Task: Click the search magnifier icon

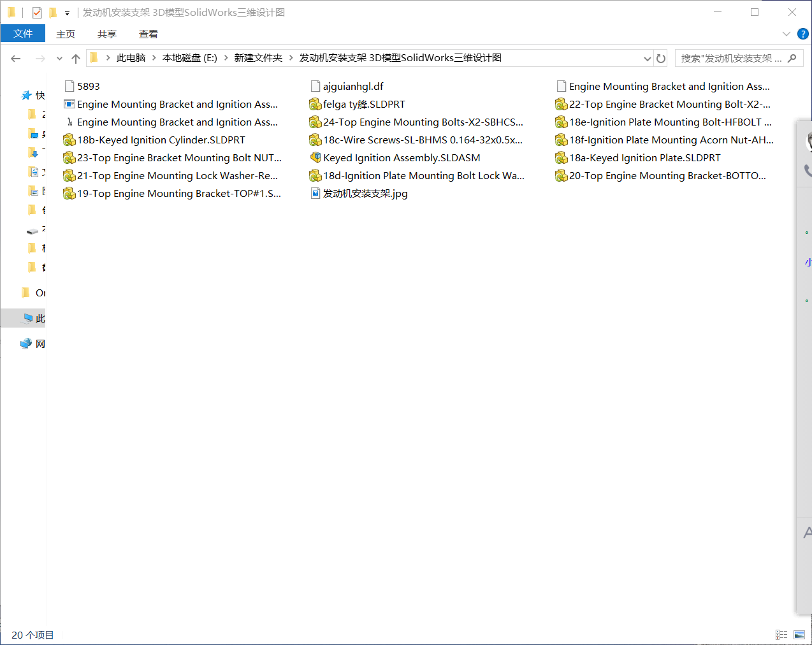Action: tap(792, 59)
